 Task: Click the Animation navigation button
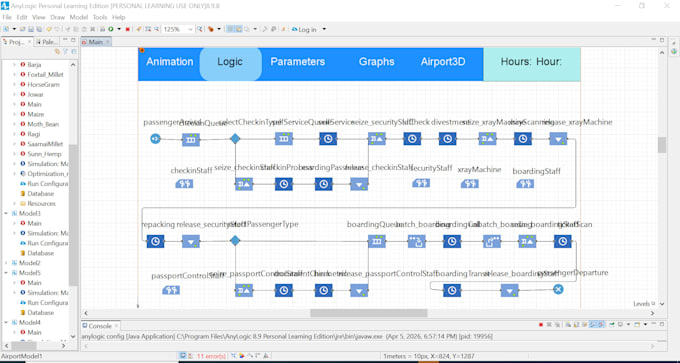click(x=170, y=62)
